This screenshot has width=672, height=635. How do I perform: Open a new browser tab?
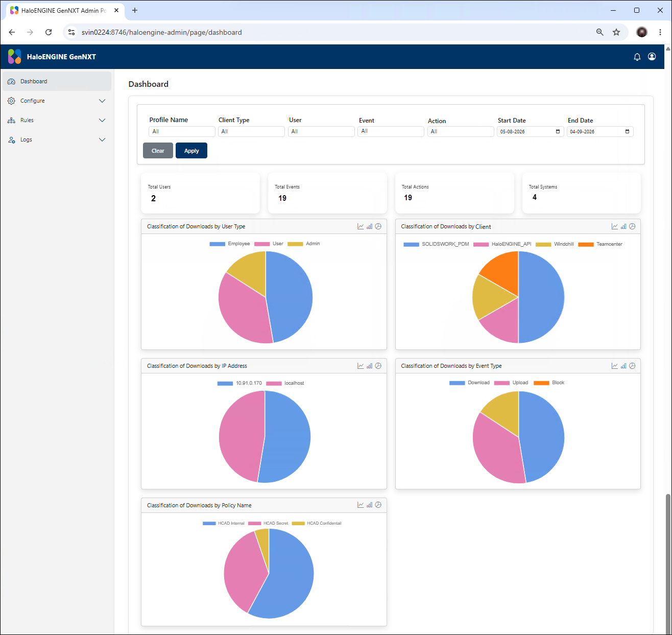point(135,10)
